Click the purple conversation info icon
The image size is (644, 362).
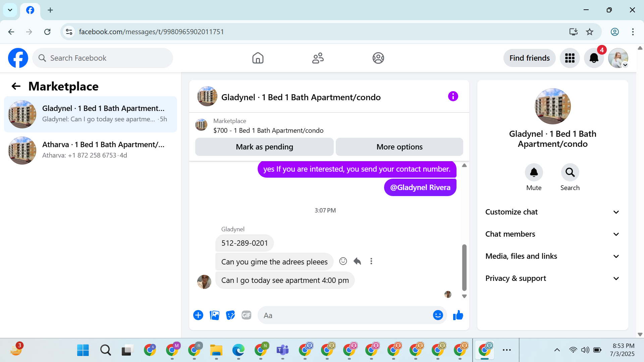(x=453, y=97)
